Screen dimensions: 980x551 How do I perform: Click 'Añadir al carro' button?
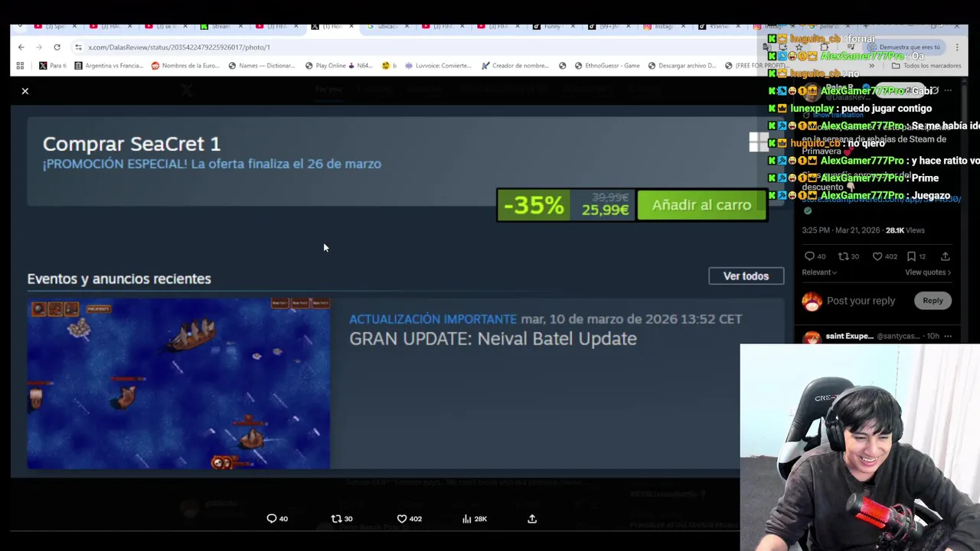pyautogui.click(x=701, y=205)
